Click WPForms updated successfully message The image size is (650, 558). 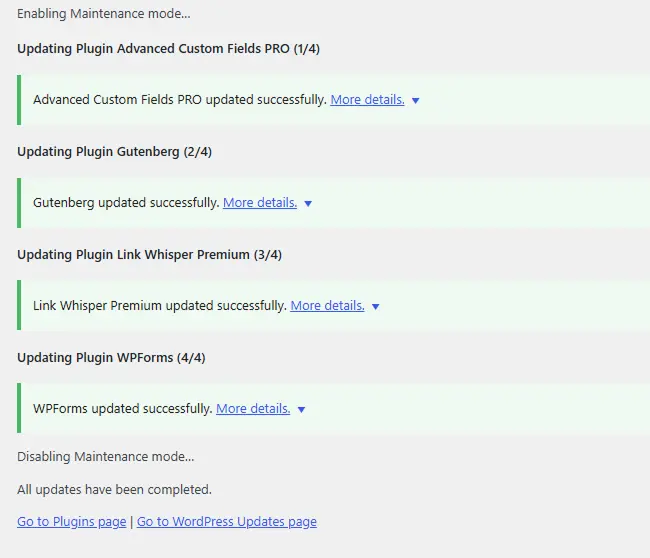[123, 409]
